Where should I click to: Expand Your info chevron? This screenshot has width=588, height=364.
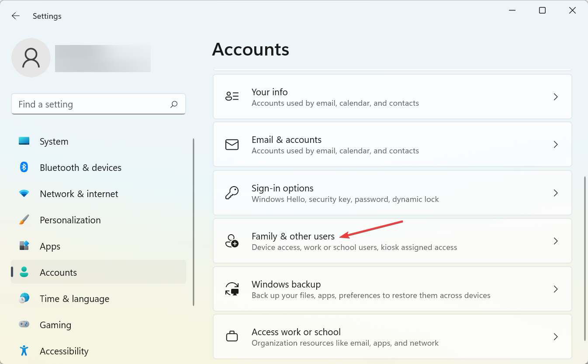[556, 97]
